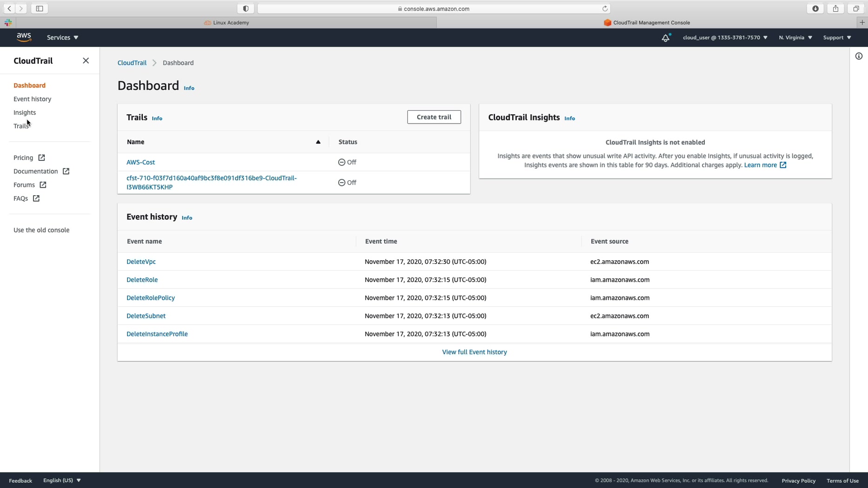The height and width of the screenshot is (488, 868).
Task: Add a new browser tab with plus icon
Action: tap(862, 22)
